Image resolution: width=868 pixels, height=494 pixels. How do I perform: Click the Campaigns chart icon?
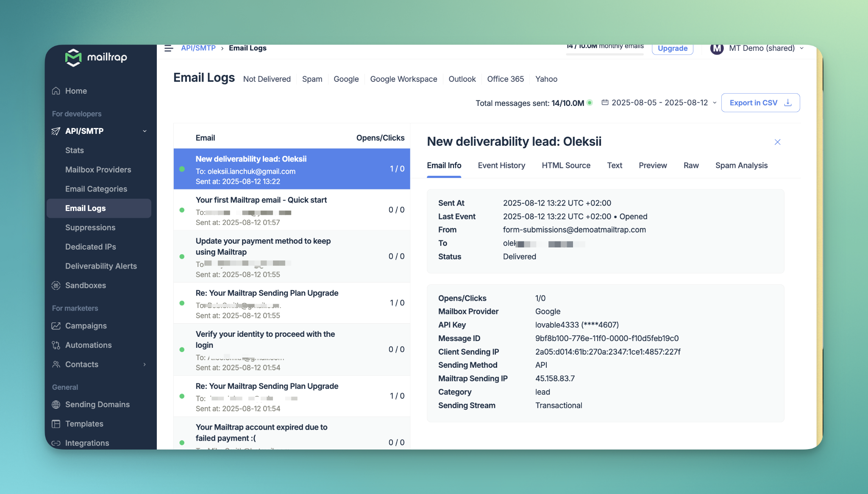click(x=56, y=326)
